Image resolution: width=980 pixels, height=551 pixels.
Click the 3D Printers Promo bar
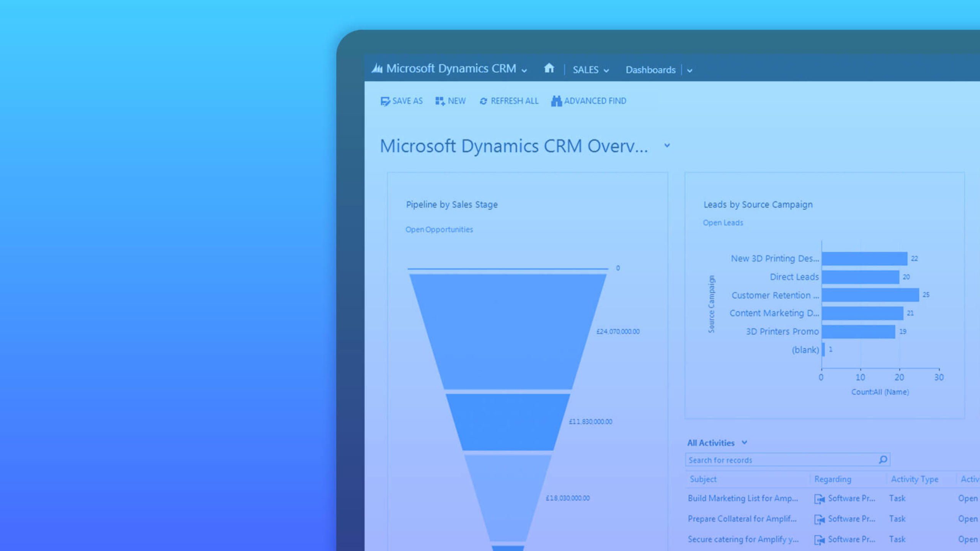pyautogui.click(x=858, y=332)
